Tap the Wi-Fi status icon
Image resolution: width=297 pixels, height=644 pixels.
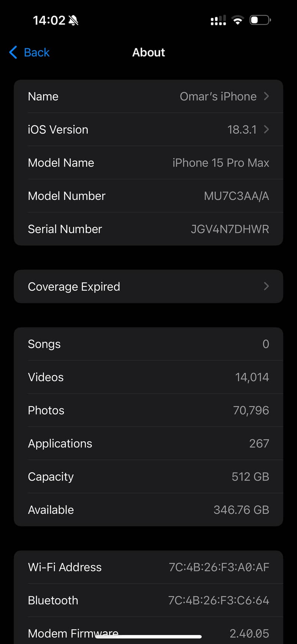pos(238,20)
